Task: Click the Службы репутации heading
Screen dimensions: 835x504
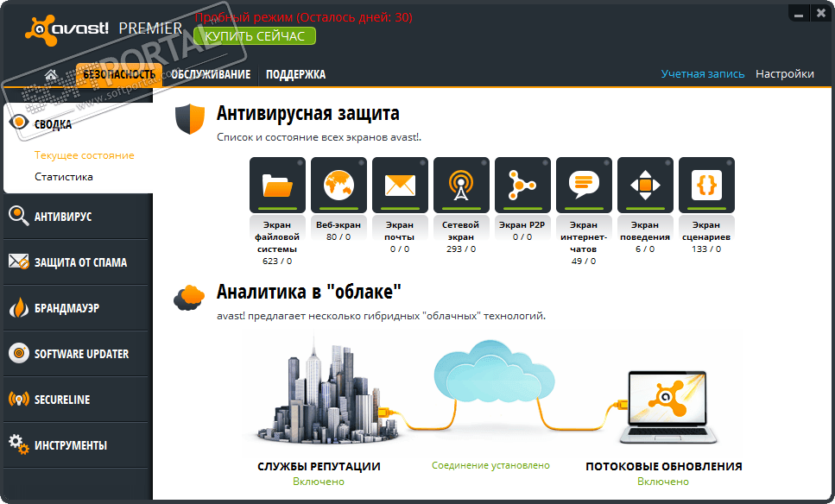Action: (x=319, y=466)
